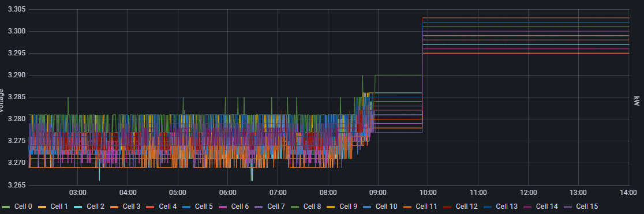The image size is (644, 214).
Task: Click the 09:00 time axis label
Action: pos(378,192)
